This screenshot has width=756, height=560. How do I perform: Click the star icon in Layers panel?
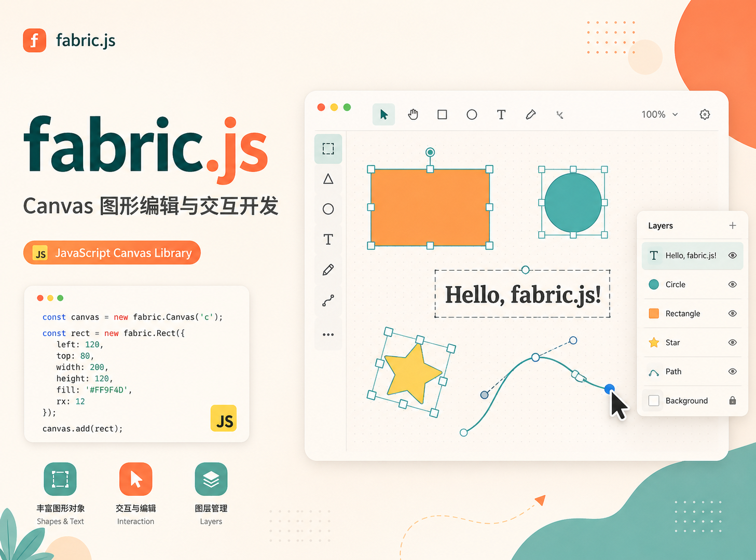coord(654,343)
